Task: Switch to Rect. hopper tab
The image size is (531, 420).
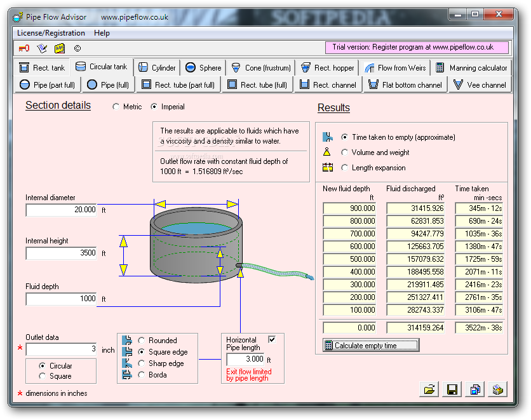Action: (328, 68)
